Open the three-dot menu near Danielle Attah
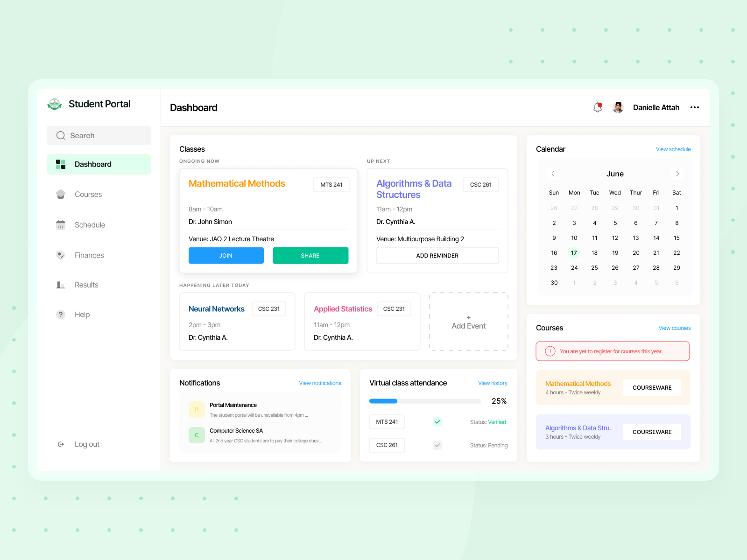Viewport: 747px width, 560px height. [x=694, y=107]
